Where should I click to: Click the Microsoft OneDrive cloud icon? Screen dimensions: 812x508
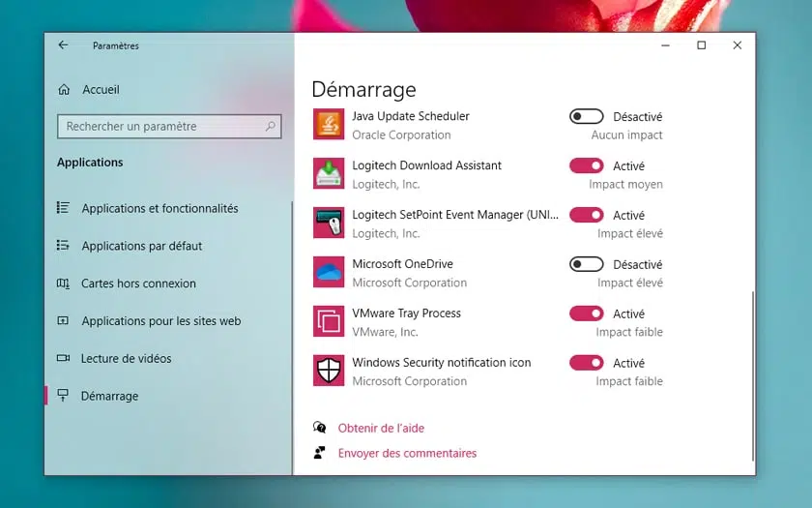(x=329, y=272)
